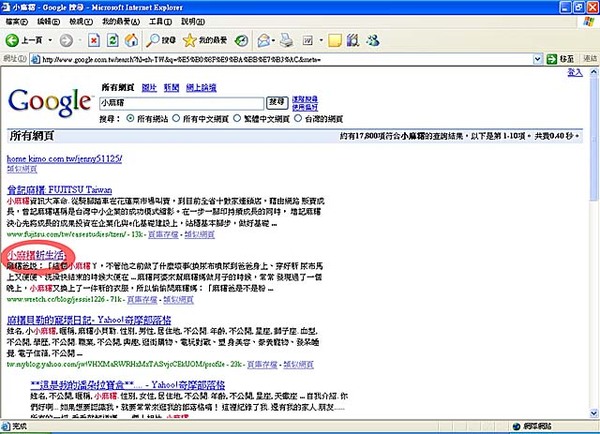The height and width of the screenshot is (434, 600).
Task: Open the 工具(T) menu
Action: [160, 22]
